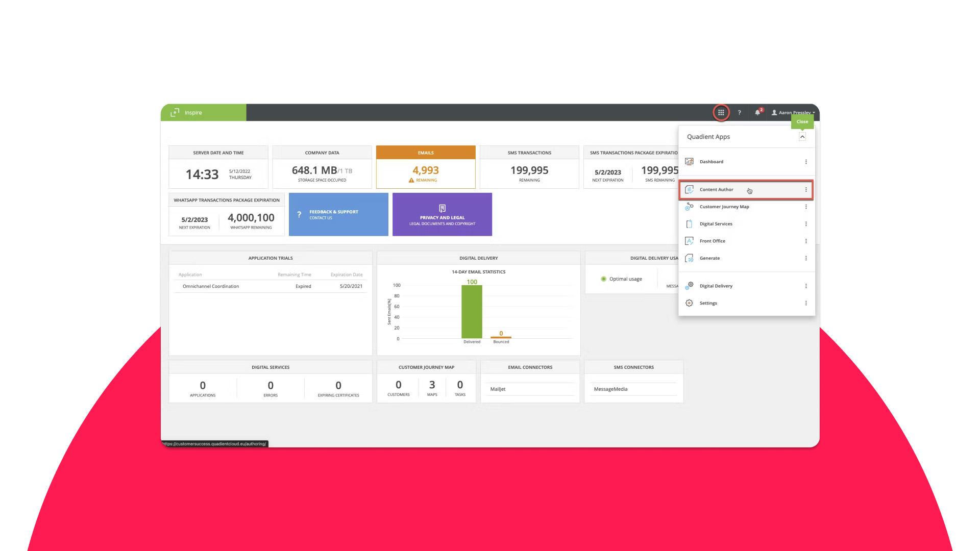Click the Settings gear icon
This screenshot has height=551, width=980.
click(689, 303)
